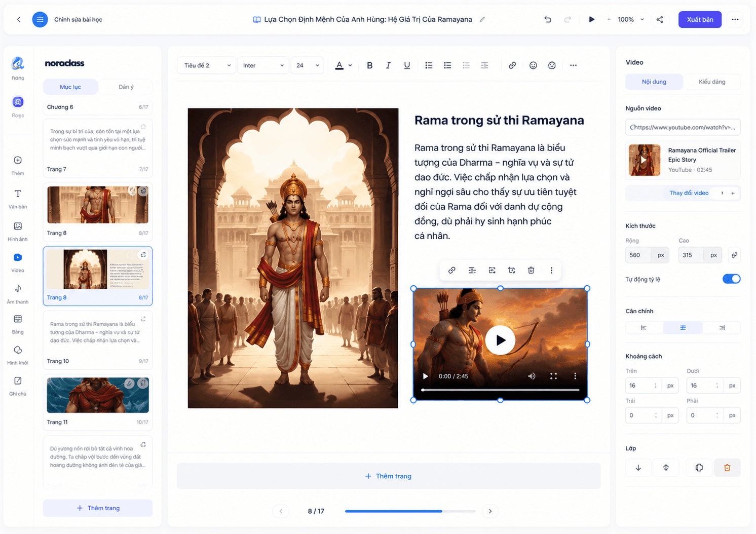Insert a link from the toolbar
Viewport: 756px width, 534px height.
[x=512, y=65]
